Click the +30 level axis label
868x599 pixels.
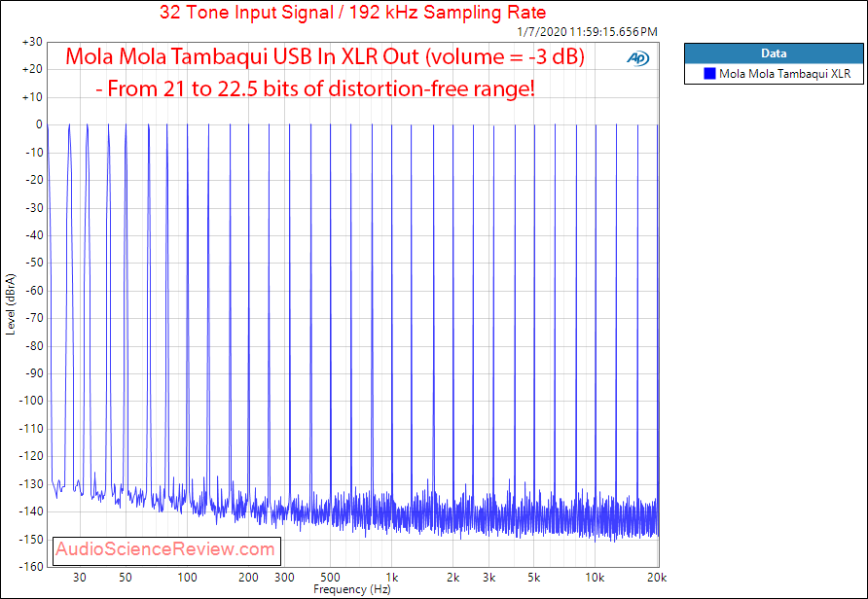[32, 42]
